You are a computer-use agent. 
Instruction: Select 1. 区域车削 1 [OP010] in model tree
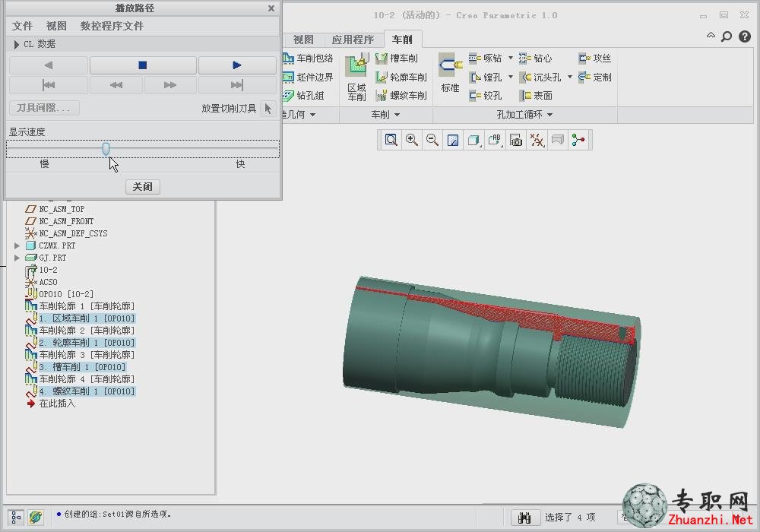pyautogui.click(x=87, y=318)
